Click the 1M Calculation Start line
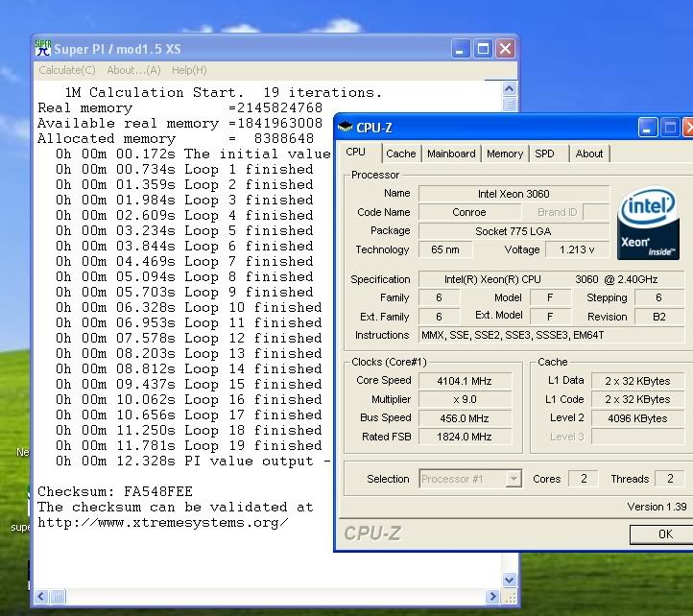693x616 pixels. point(223,92)
